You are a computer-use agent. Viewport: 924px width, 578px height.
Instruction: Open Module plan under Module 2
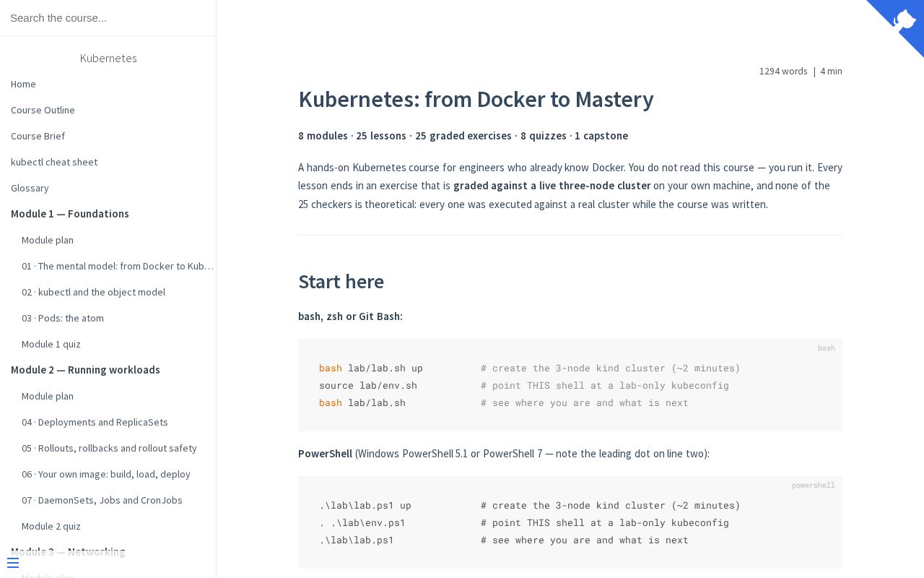pyautogui.click(x=48, y=396)
